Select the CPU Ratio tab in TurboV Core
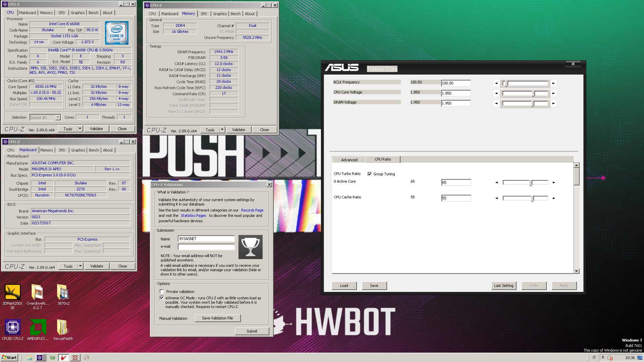The height and width of the screenshot is (362, 644). pos(383,160)
